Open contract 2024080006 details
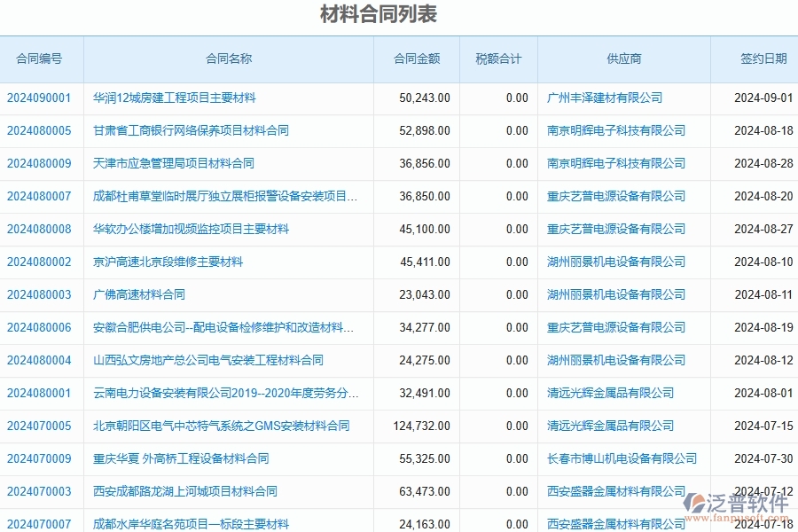This screenshot has width=798, height=532. pyautogui.click(x=41, y=327)
